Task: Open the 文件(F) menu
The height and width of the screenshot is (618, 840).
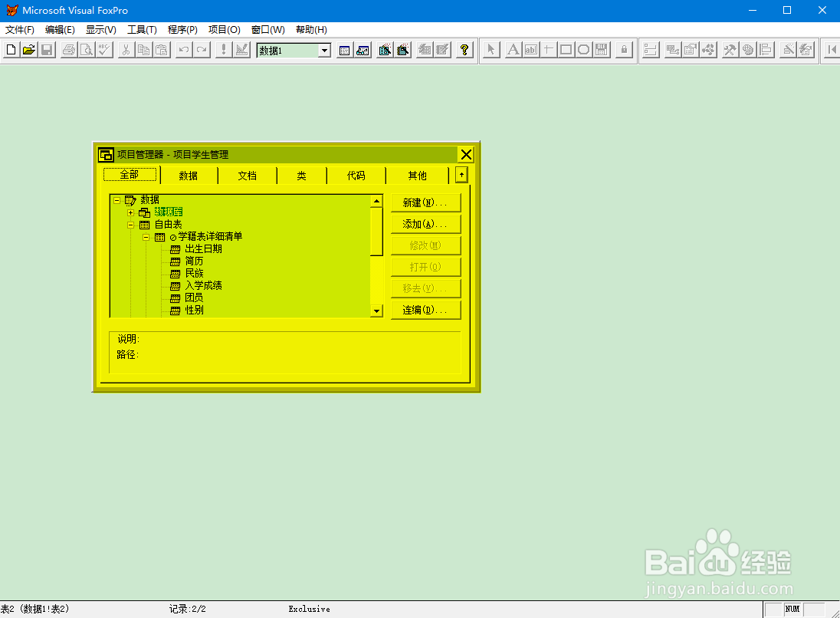Action: point(20,30)
